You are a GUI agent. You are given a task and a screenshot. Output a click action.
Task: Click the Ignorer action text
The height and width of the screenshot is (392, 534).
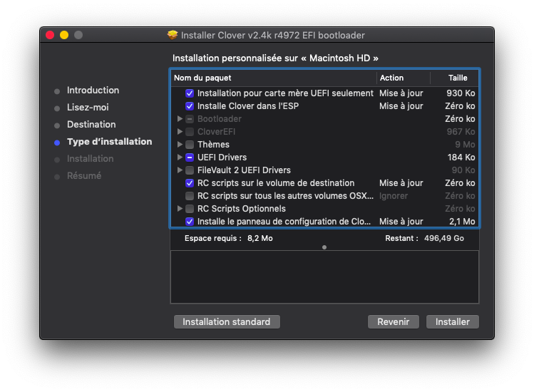pos(394,196)
